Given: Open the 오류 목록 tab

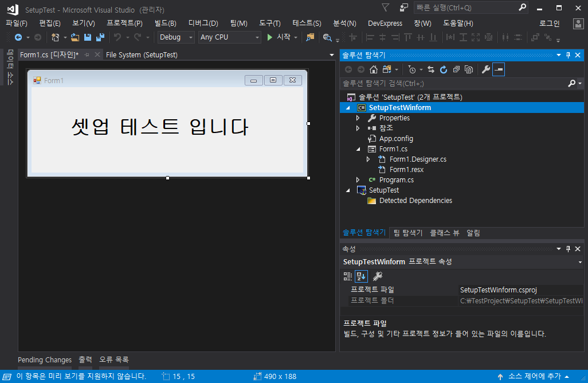Looking at the screenshot, I should (113, 359).
